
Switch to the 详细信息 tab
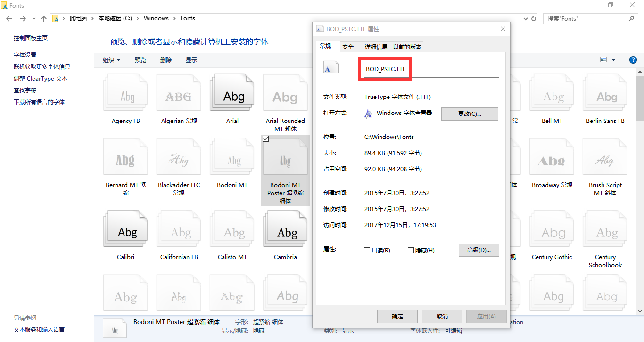(376, 47)
